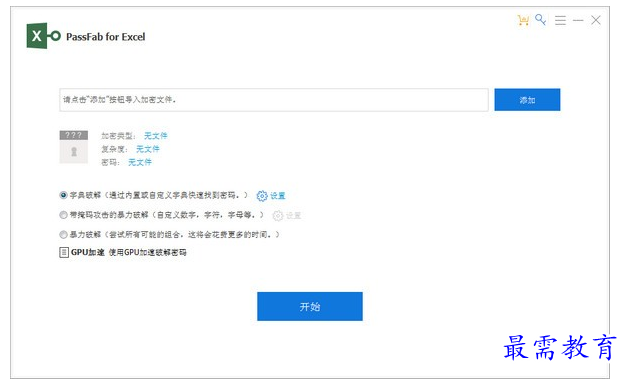Click the 开始 start button
Image resolution: width=625 pixels, height=379 pixels.
310,306
